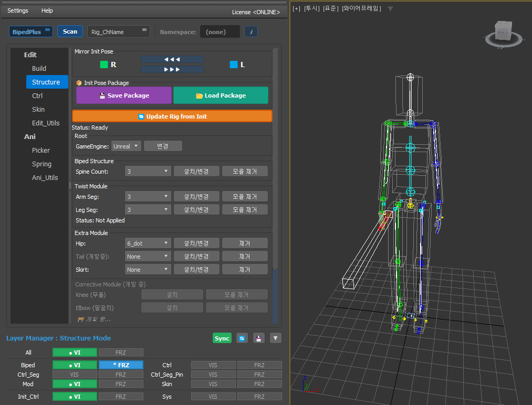Click the mirror right arrows button
This screenshot has width=532, height=405.
pyautogui.click(x=172, y=69)
